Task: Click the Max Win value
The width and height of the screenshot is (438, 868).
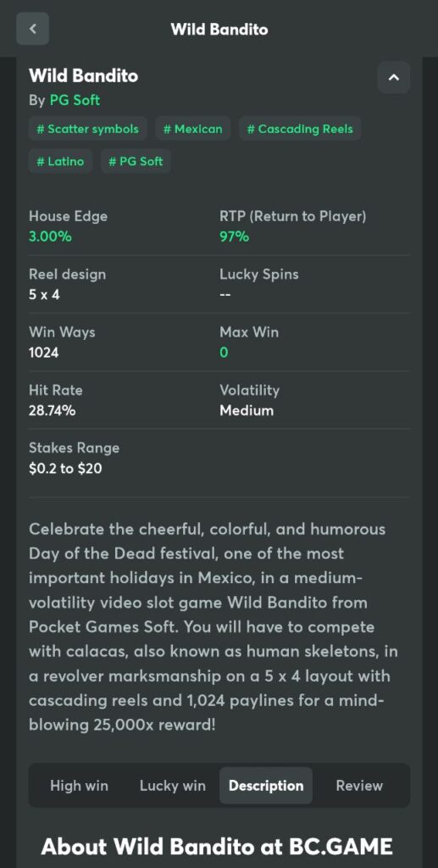Action: point(224,353)
